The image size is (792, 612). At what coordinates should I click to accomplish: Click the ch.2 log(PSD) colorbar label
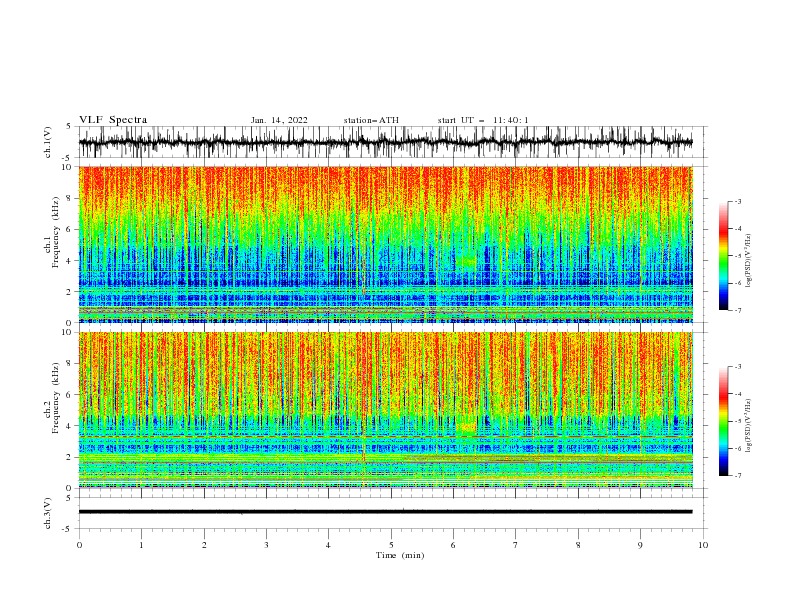(x=748, y=425)
